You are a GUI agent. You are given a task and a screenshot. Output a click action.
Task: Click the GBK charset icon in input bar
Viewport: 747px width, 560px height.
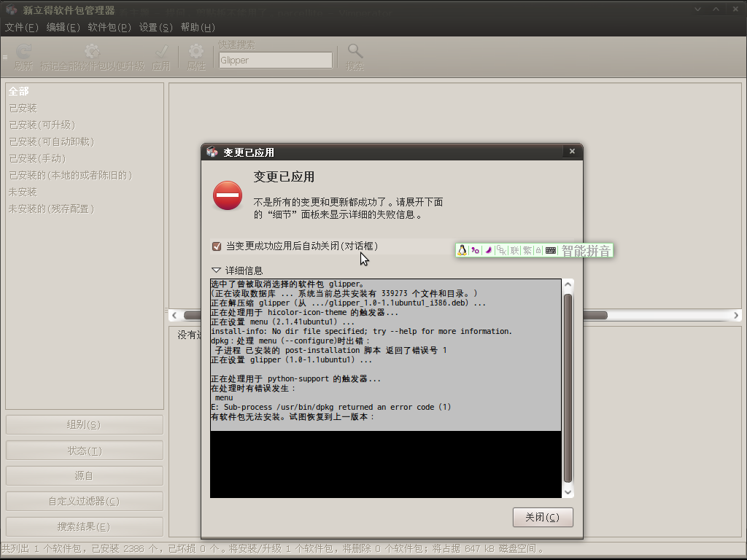(x=501, y=251)
